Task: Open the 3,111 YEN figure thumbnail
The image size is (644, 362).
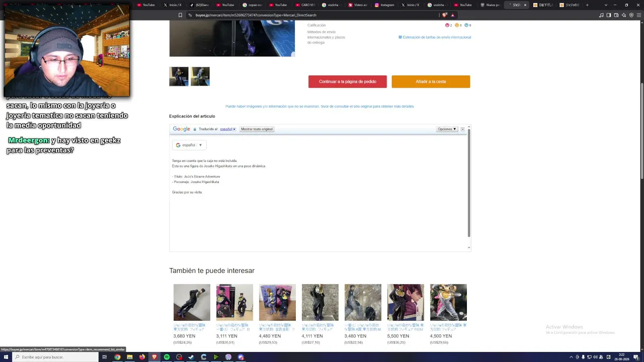Action: pyautogui.click(x=234, y=302)
